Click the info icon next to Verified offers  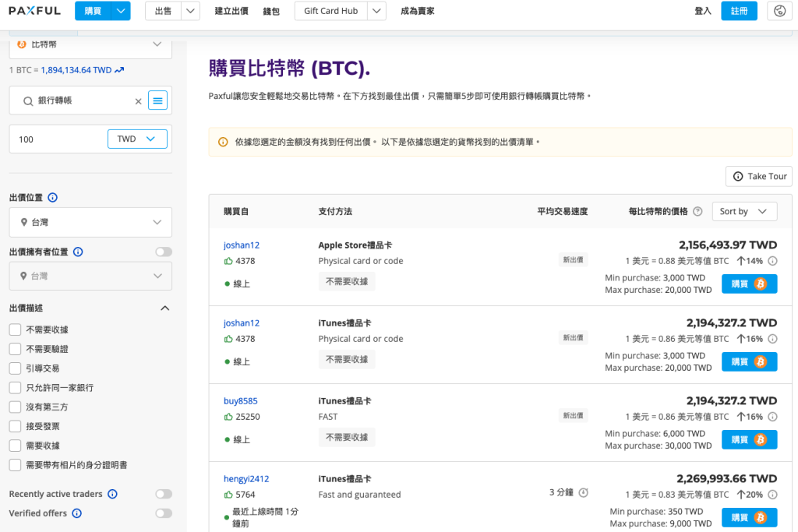(76, 513)
